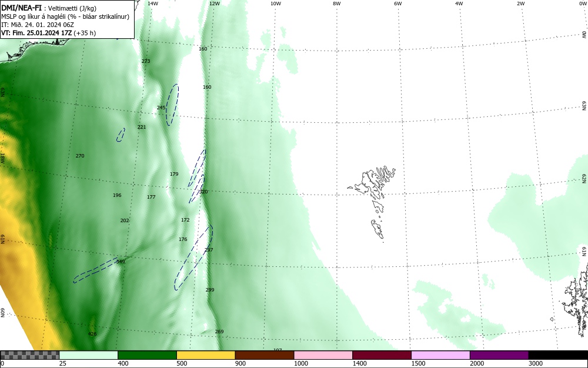The image size is (588, 368).
Task: Click the 14W longitude label
Action: (x=153, y=4)
